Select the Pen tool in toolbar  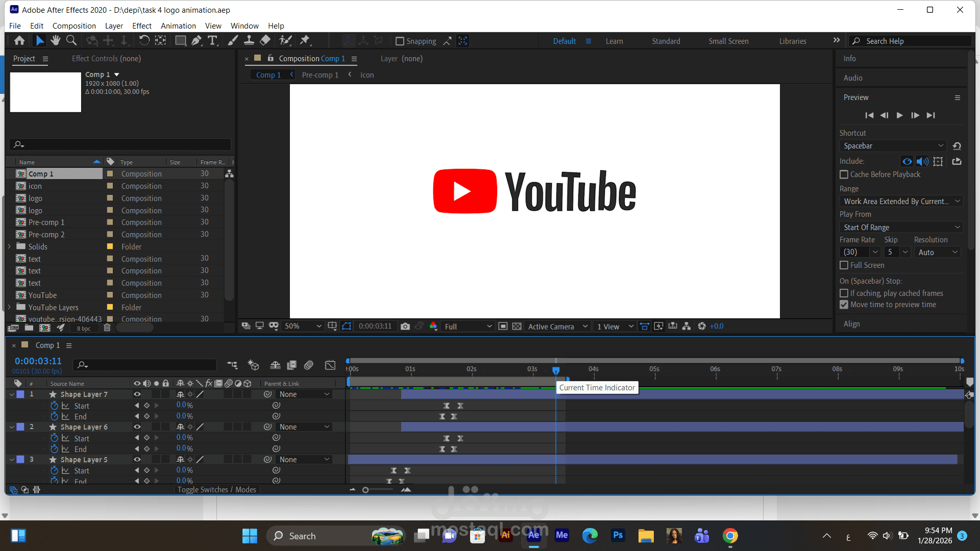pyautogui.click(x=197, y=41)
